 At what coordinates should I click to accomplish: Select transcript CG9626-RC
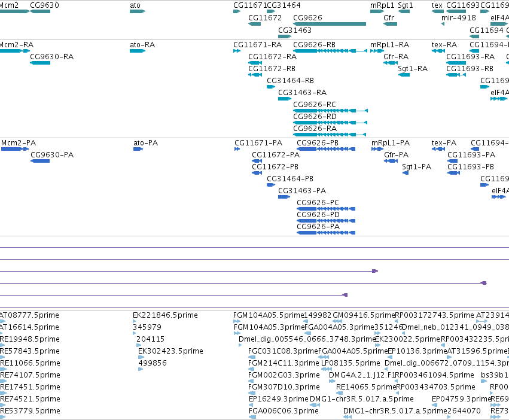click(x=330, y=111)
